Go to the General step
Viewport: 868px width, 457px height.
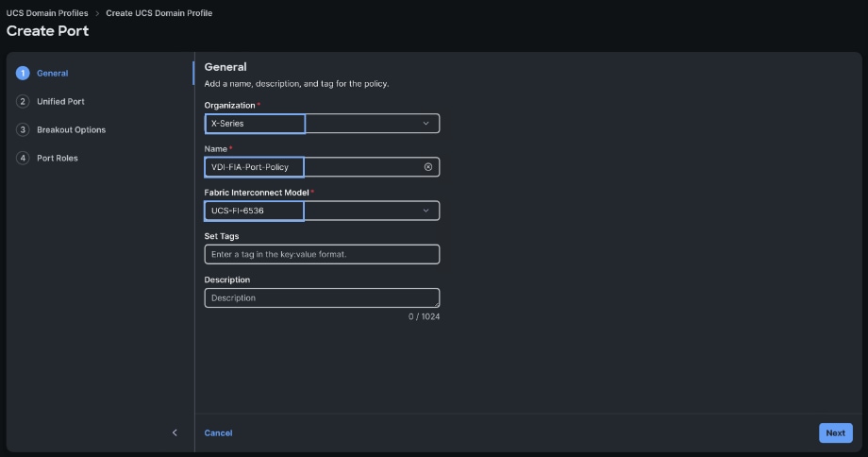53,73
